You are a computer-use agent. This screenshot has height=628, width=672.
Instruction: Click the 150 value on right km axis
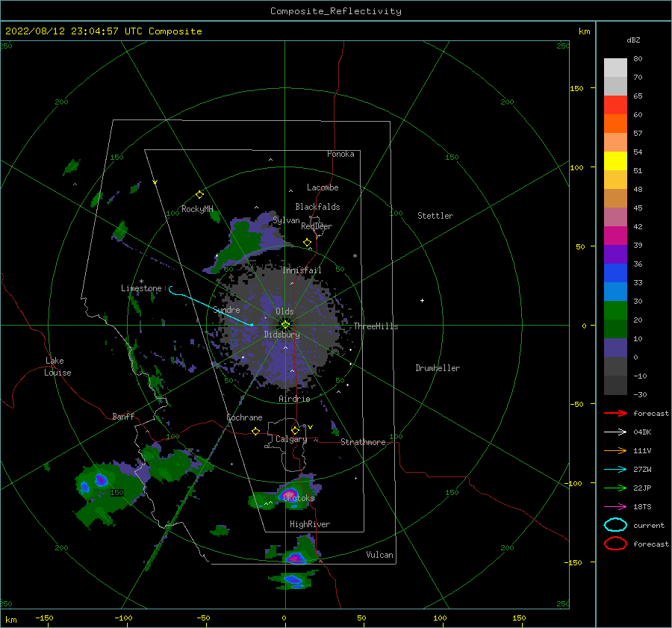click(x=576, y=88)
